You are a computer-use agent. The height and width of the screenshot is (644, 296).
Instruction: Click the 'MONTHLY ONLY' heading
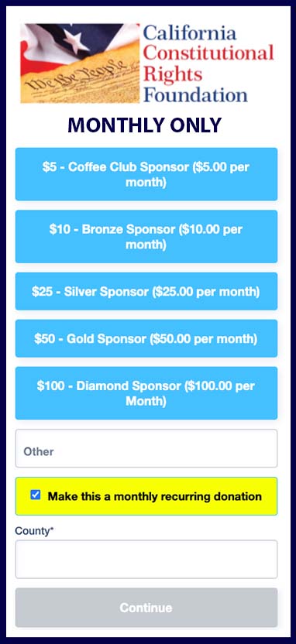tap(145, 125)
